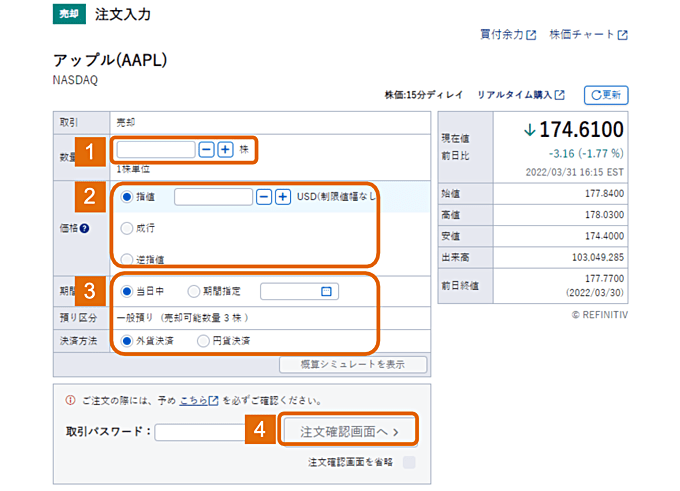Click the 出来高 value 103,049,285
This screenshot has width=680, height=491.
(x=598, y=257)
